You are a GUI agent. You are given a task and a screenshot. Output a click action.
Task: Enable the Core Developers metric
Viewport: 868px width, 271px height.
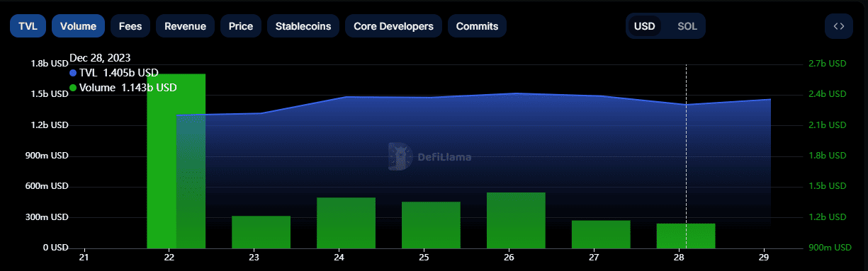(393, 26)
